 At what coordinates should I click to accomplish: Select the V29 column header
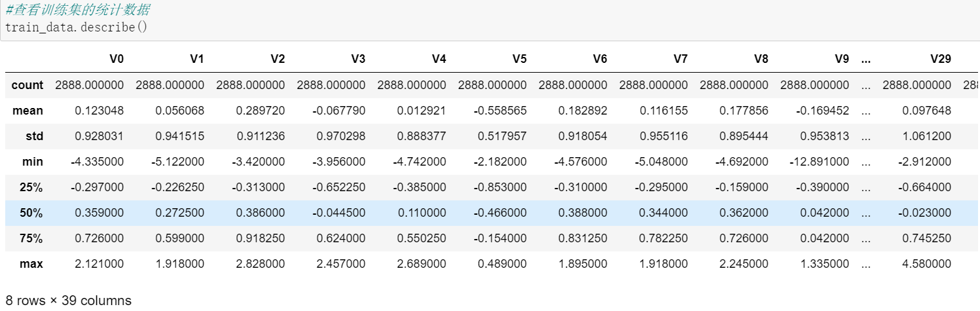click(941, 59)
